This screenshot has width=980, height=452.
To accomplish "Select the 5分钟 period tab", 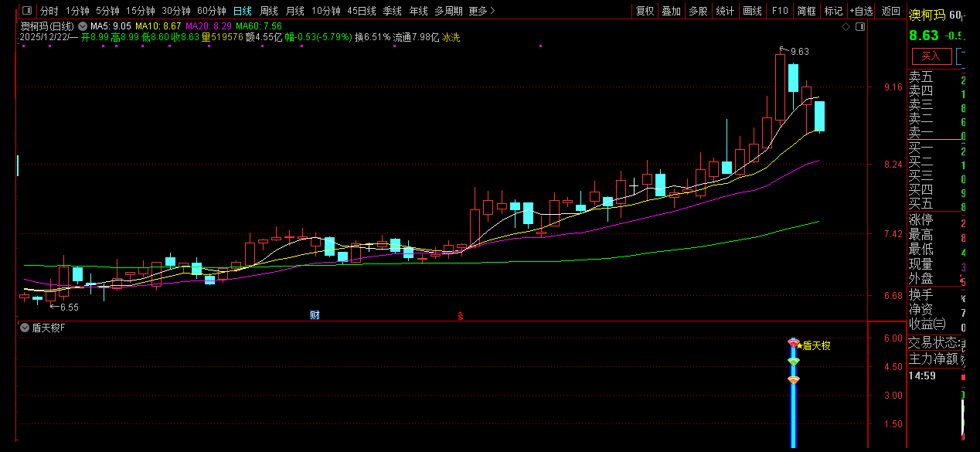I will (107, 11).
